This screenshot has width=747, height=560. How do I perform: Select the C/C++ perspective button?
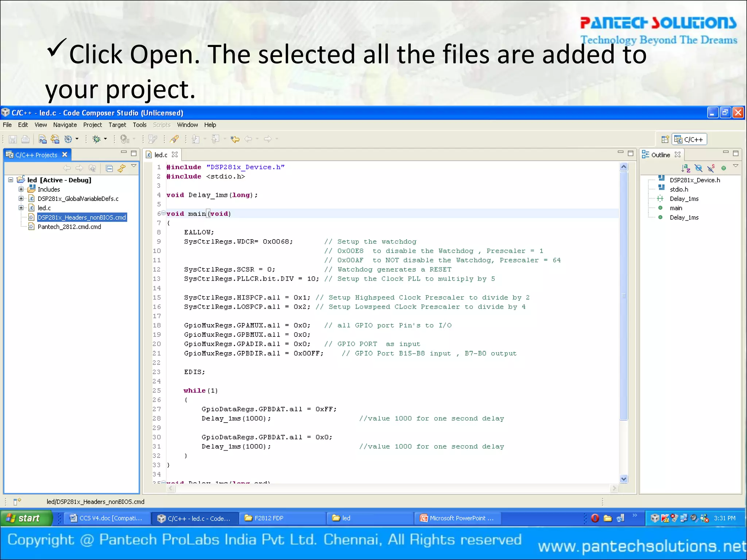(689, 140)
